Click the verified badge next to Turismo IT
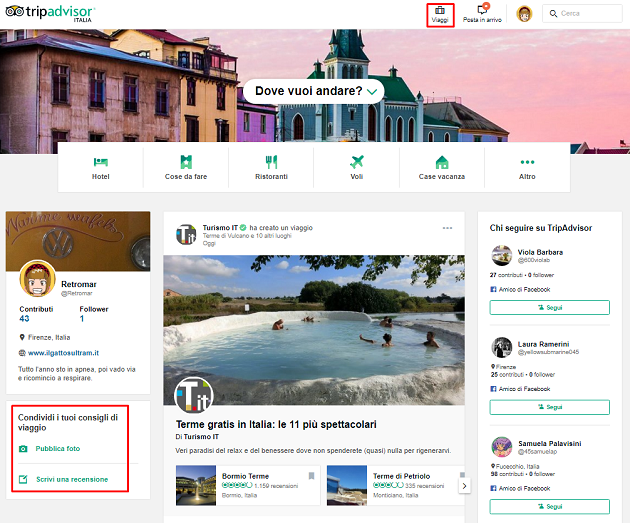 point(243,228)
